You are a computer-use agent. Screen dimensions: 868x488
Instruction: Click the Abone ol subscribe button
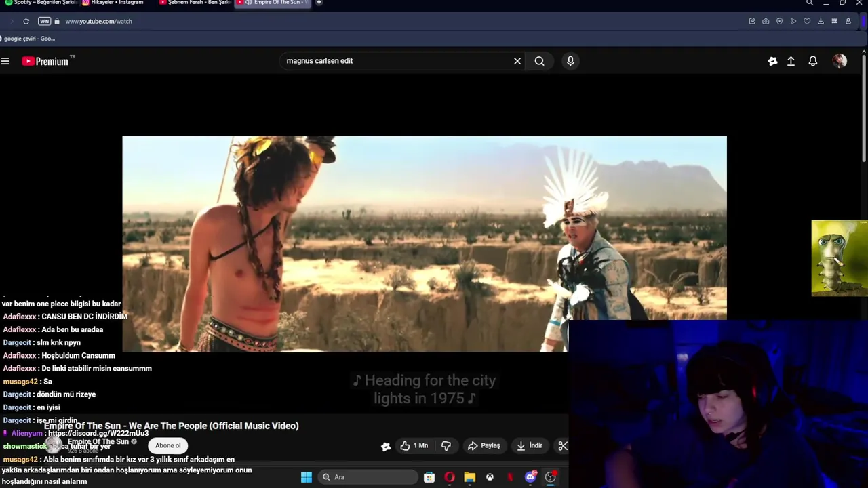(x=168, y=445)
